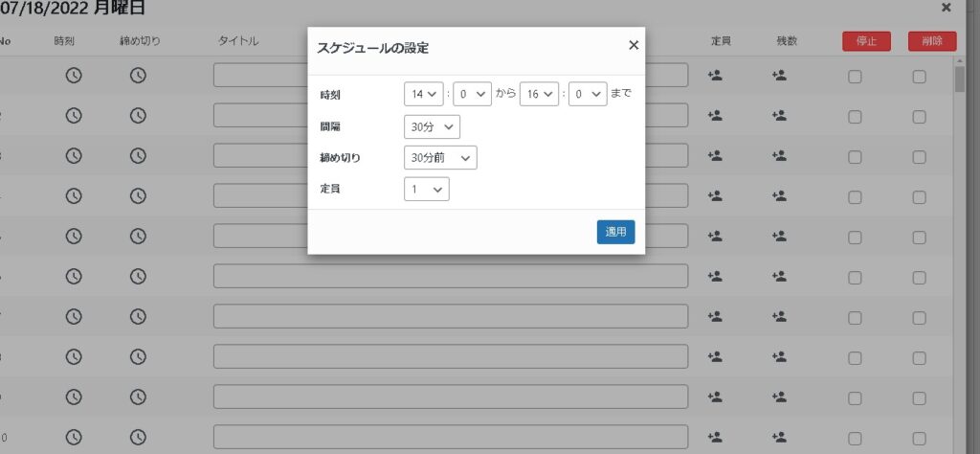The width and height of the screenshot is (980, 454).
Task: Click the タイトル input field in the seventh row
Action: pos(451,316)
